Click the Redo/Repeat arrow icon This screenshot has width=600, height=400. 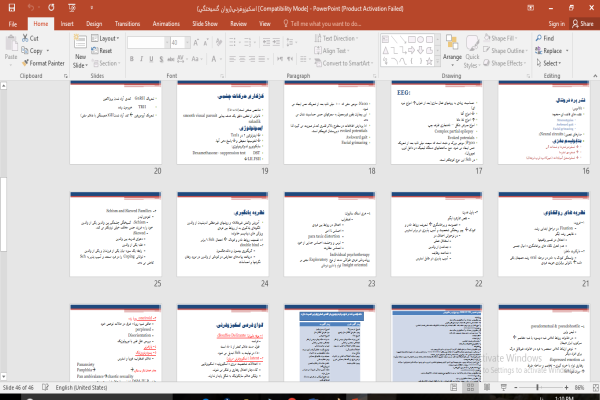pos(51,8)
